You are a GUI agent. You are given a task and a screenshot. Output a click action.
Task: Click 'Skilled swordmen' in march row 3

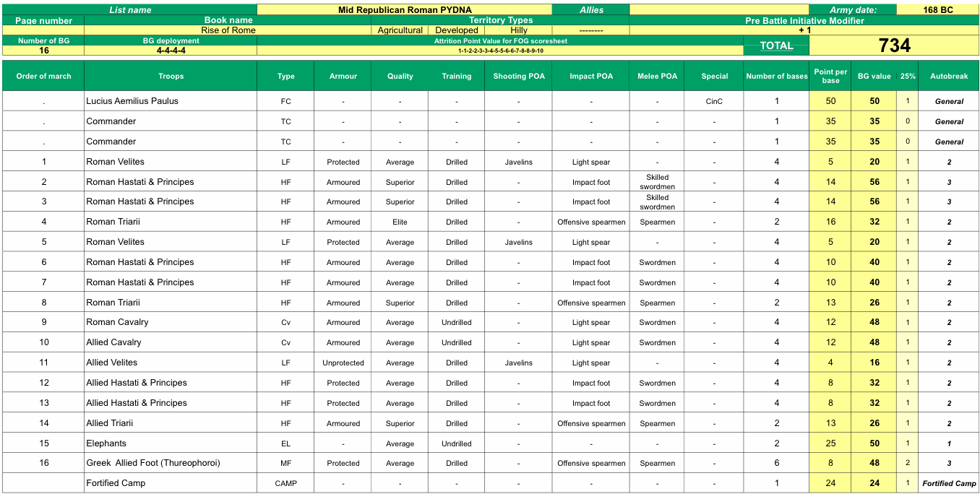coord(657,202)
